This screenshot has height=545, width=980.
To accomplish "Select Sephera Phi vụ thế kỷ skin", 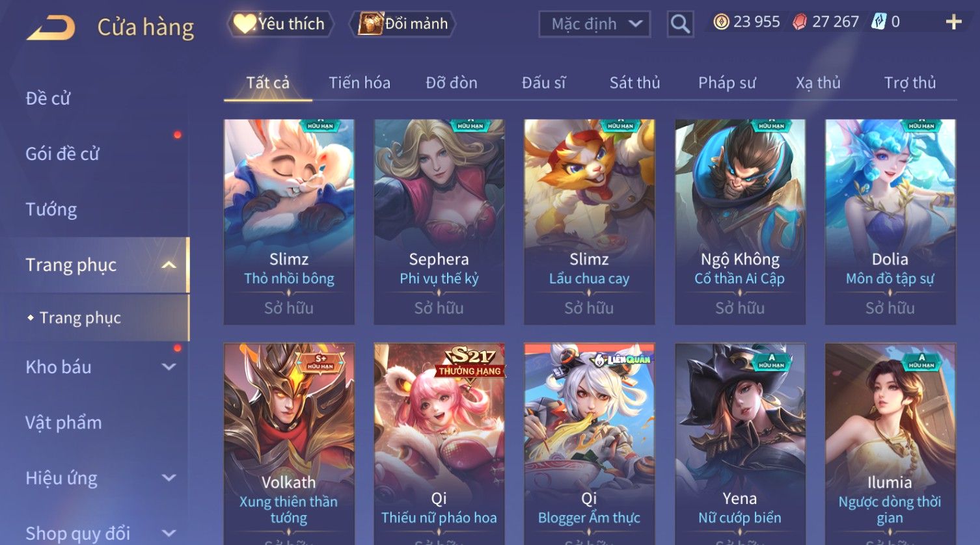I will [x=439, y=222].
